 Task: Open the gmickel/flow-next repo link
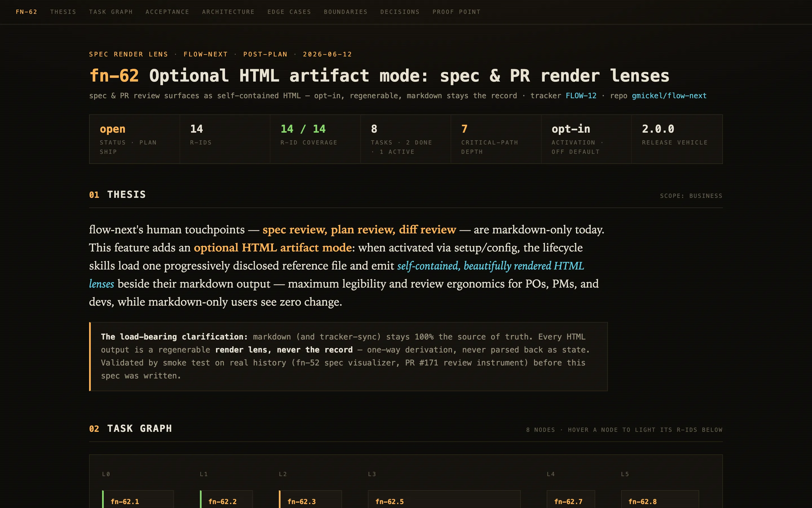pos(669,96)
